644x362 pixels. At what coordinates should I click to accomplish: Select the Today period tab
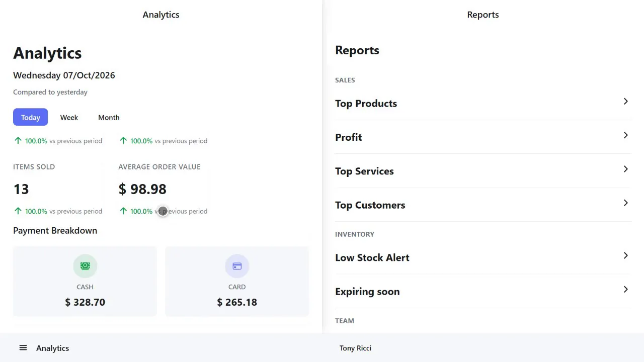pos(30,117)
